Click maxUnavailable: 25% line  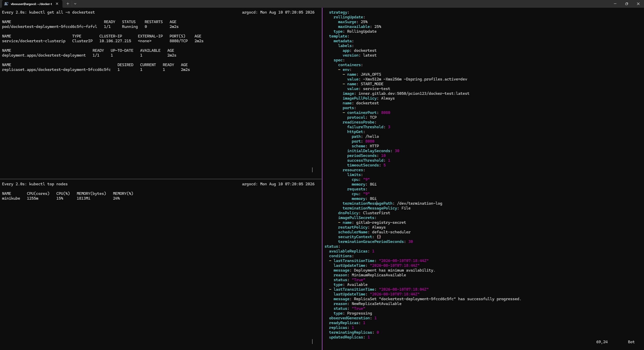pos(359,27)
